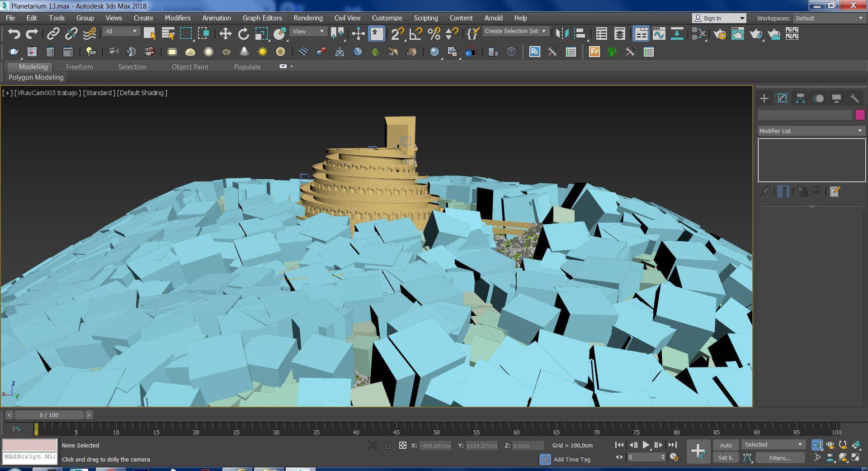868x471 pixels.
Task: Open the Rendering menu
Action: pos(308,18)
